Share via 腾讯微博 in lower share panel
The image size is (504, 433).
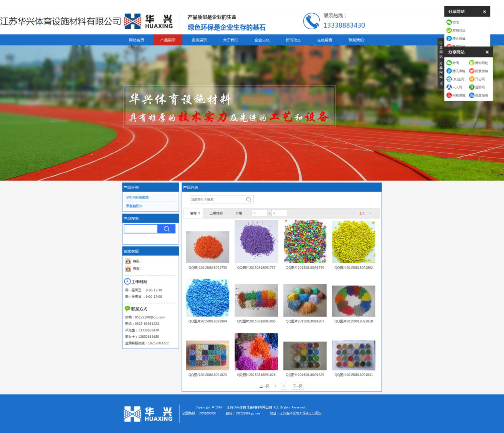coord(456,71)
